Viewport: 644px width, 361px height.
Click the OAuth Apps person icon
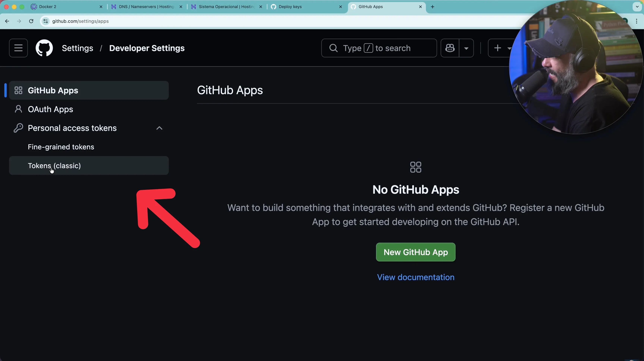point(18,109)
